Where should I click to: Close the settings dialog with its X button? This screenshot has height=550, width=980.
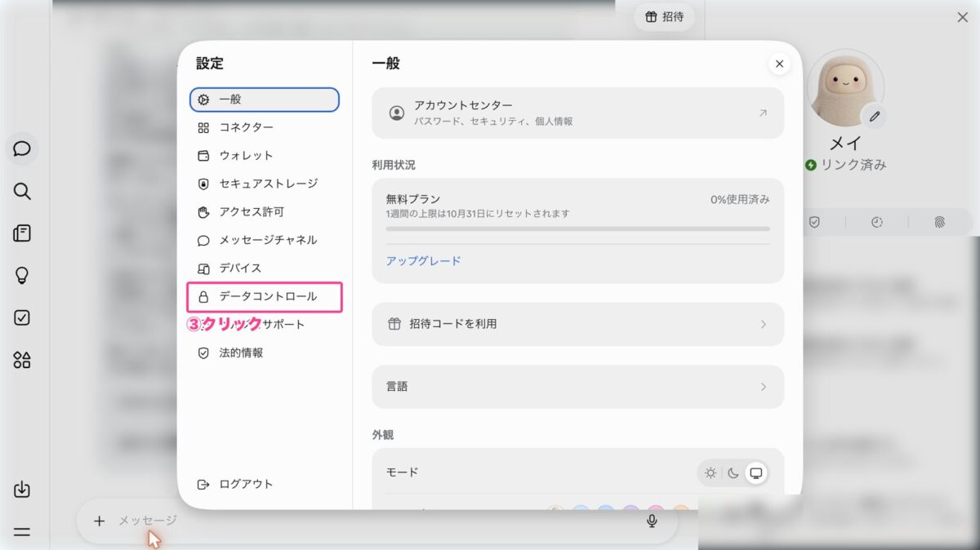coord(779,64)
